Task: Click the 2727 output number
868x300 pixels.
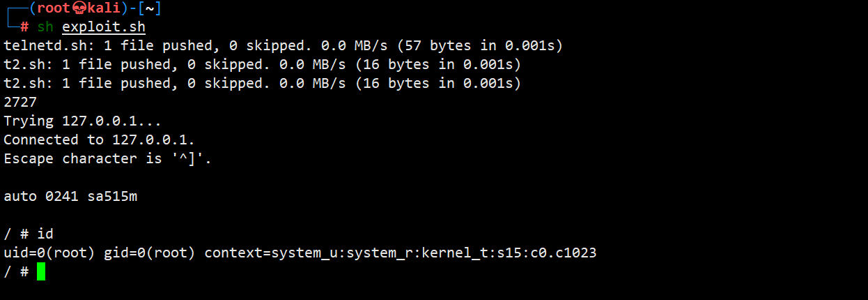Action: click(20, 103)
